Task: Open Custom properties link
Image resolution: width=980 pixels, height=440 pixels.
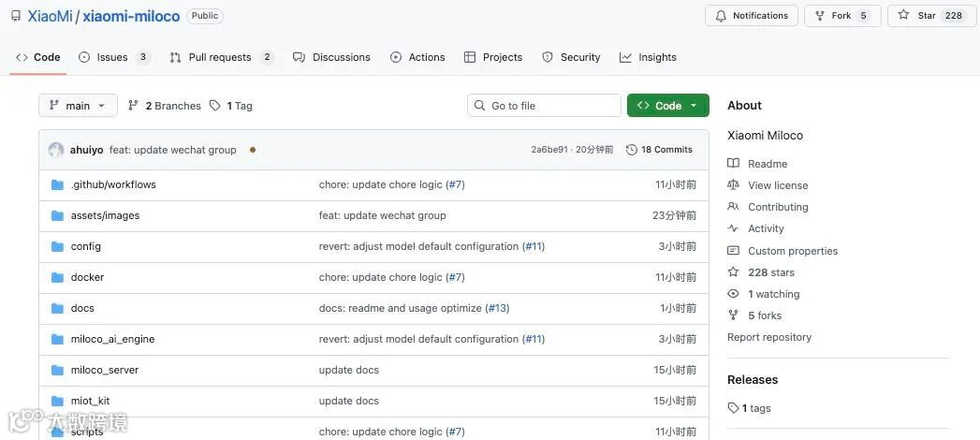Action: [783, 251]
